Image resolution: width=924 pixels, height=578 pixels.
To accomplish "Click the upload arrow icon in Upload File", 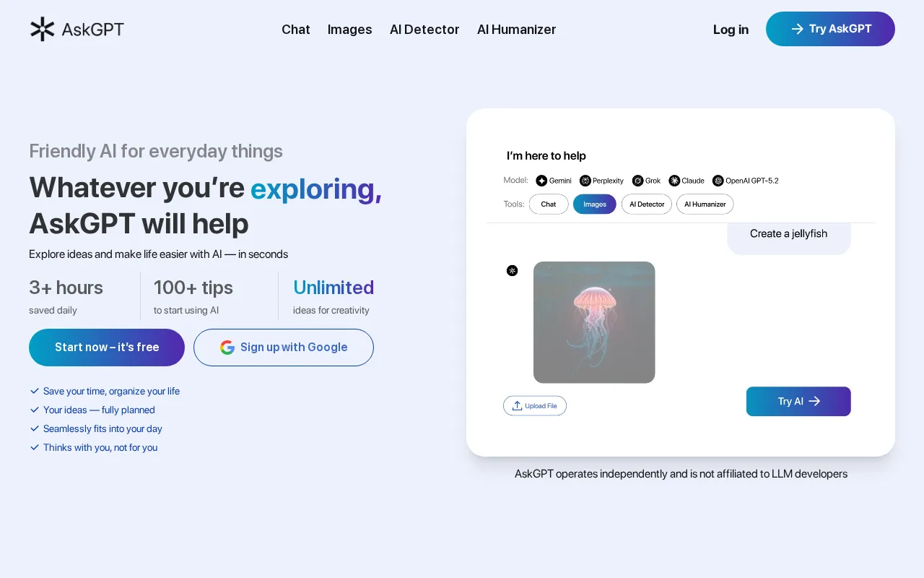I will (517, 405).
